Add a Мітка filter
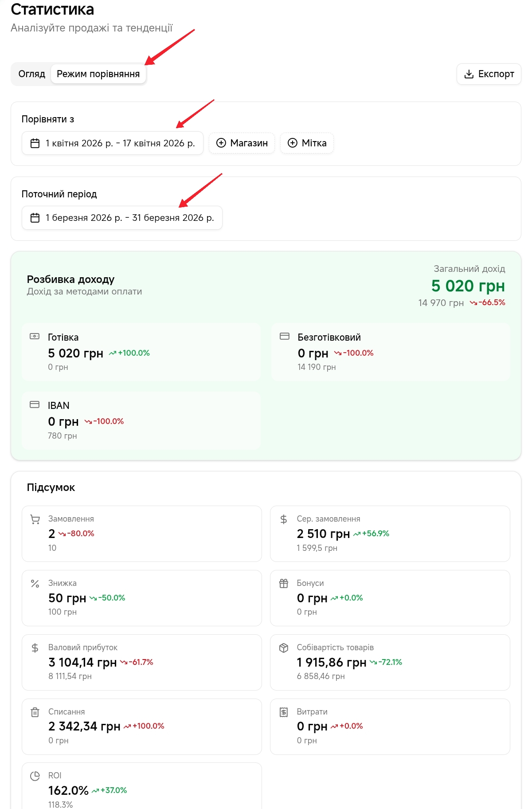The image size is (532, 809). (x=307, y=143)
